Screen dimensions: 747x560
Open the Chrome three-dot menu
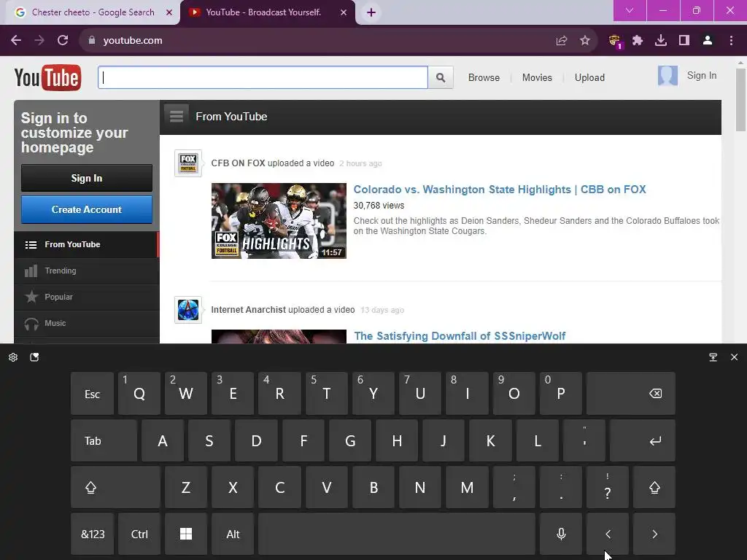tap(731, 41)
